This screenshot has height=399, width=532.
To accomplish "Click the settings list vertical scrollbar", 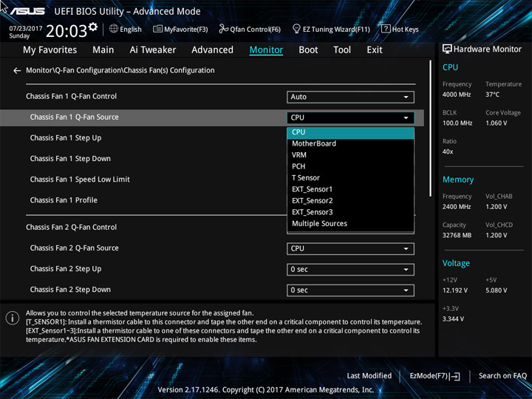I will click(x=431, y=129).
